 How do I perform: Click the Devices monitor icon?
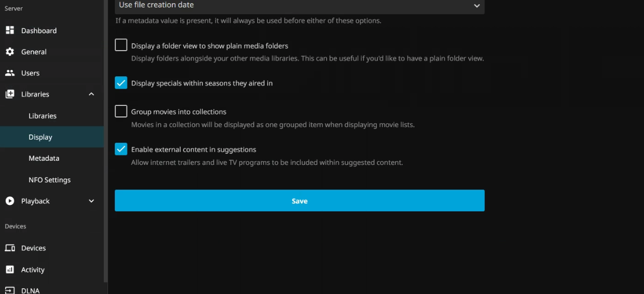pos(9,248)
